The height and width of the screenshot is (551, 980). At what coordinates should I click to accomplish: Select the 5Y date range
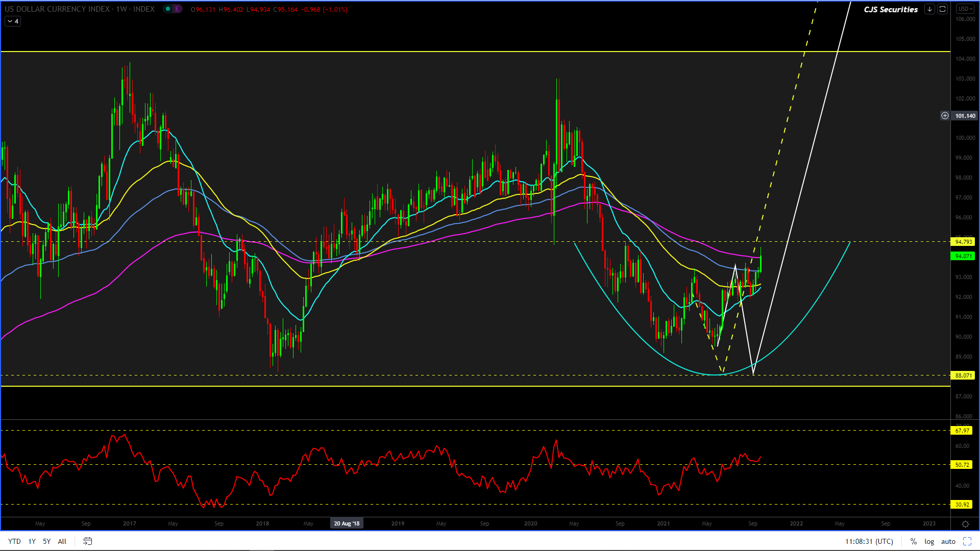[x=46, y=541]
